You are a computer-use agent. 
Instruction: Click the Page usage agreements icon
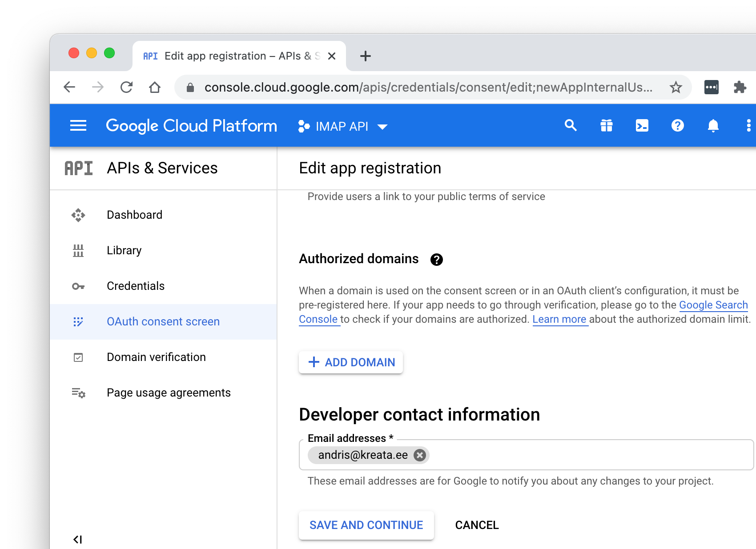tap(78, 393)
